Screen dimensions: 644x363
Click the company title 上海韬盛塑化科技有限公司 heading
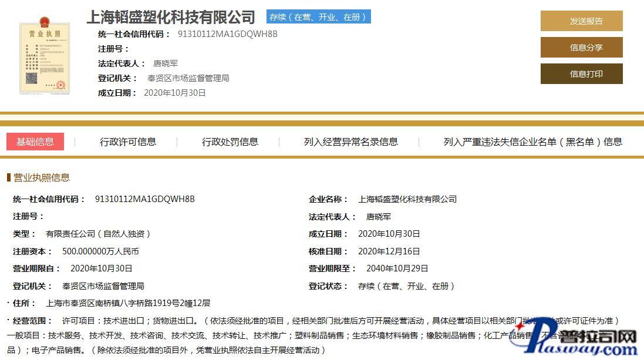click(171, 17)
